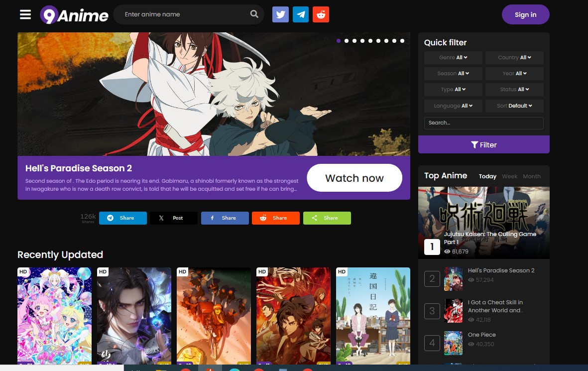
Task: Open the red samurai group anime poster
Action: (x=293, y=316)
